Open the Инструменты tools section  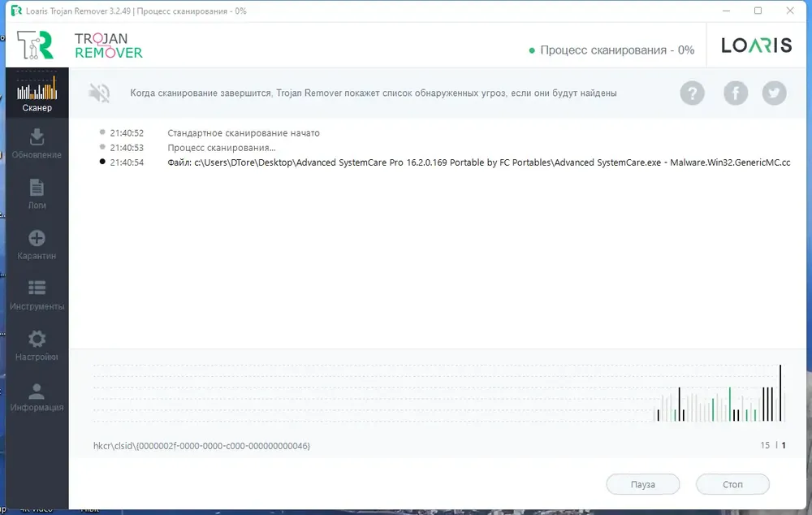coord(37,295)
